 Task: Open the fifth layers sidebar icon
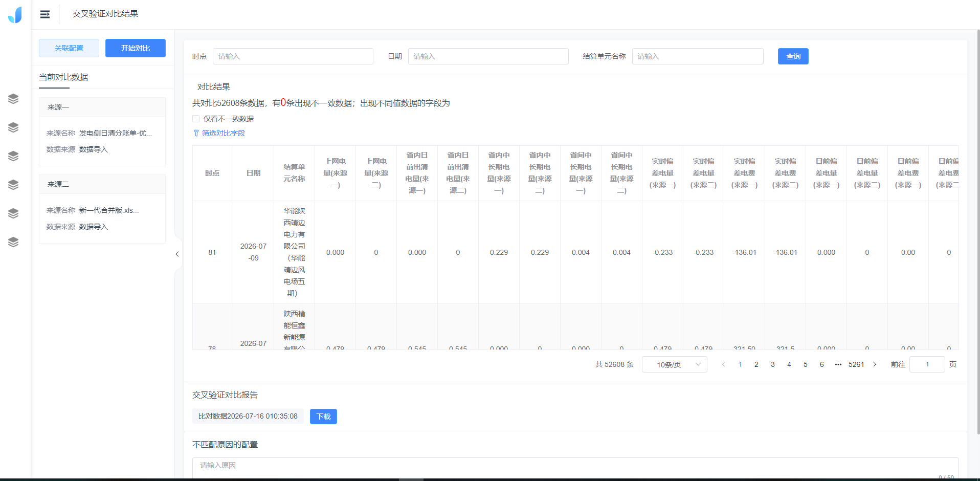[x=13, y=213]
